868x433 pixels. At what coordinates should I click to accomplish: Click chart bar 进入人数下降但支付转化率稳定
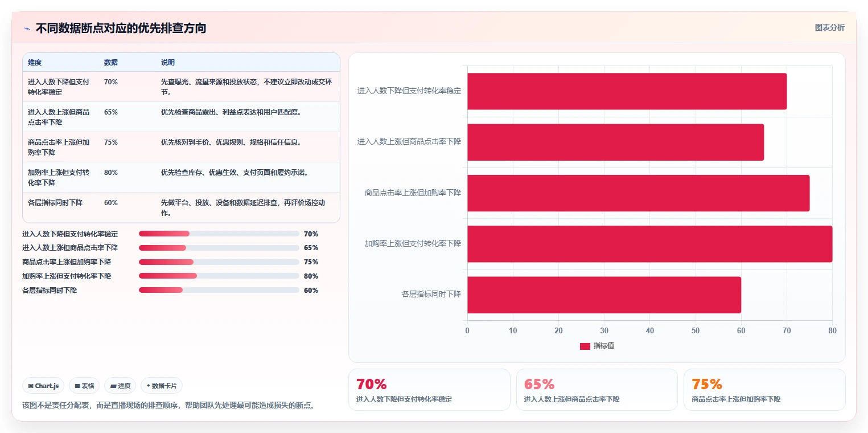click(627, 91)
